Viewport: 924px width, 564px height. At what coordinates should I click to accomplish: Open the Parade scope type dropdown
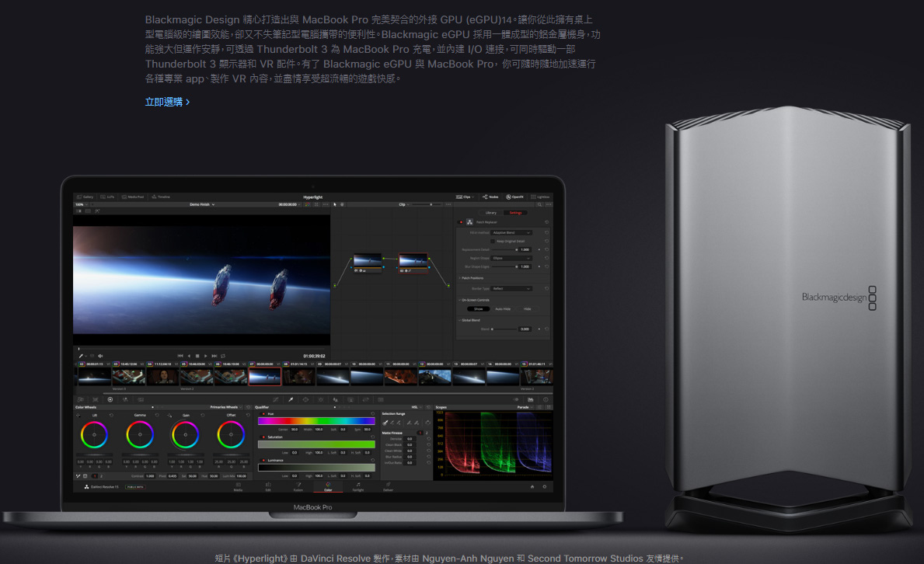pyautogui.click(x=525, y=407)
